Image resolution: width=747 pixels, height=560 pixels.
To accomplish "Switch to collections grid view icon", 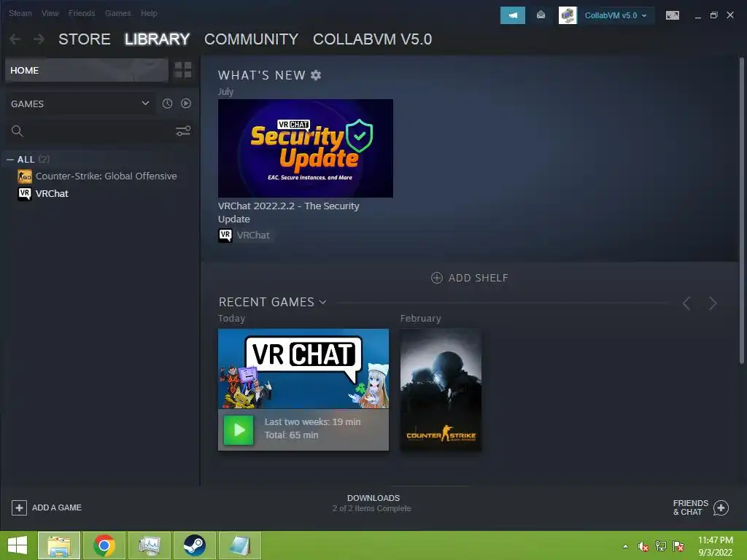I will pyautogui.click(x=182, y=70).
